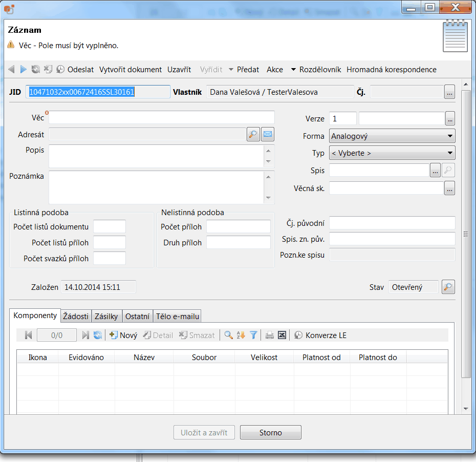Switch to Ostatní tab
Screen dimensions: 476x462
click(x=137, y=317)
